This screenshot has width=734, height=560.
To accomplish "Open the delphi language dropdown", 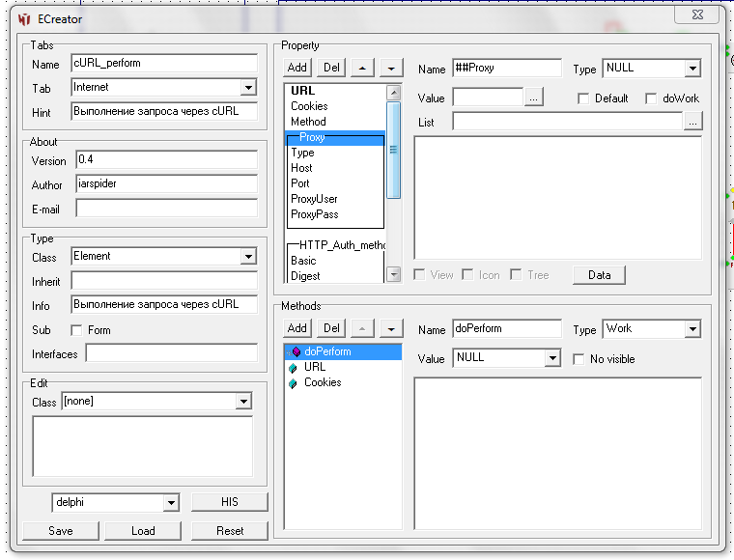I will tap(171, 503).
